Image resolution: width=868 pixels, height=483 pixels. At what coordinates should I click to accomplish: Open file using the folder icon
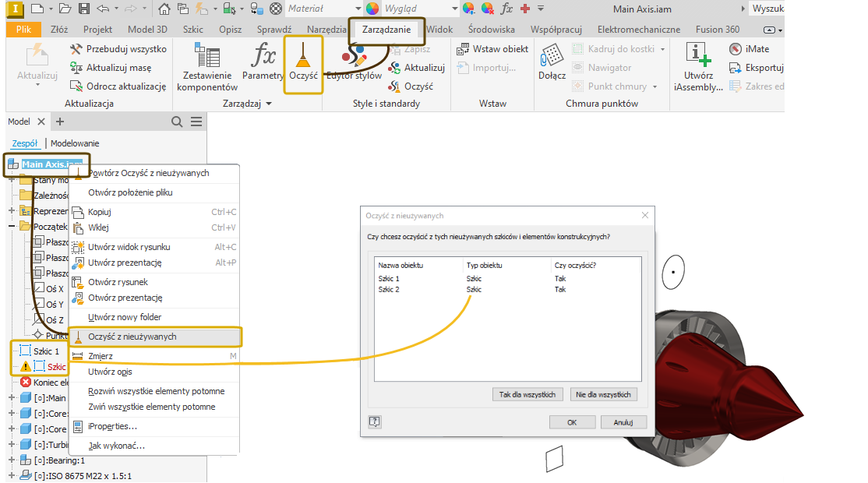[x=65, y=9]
